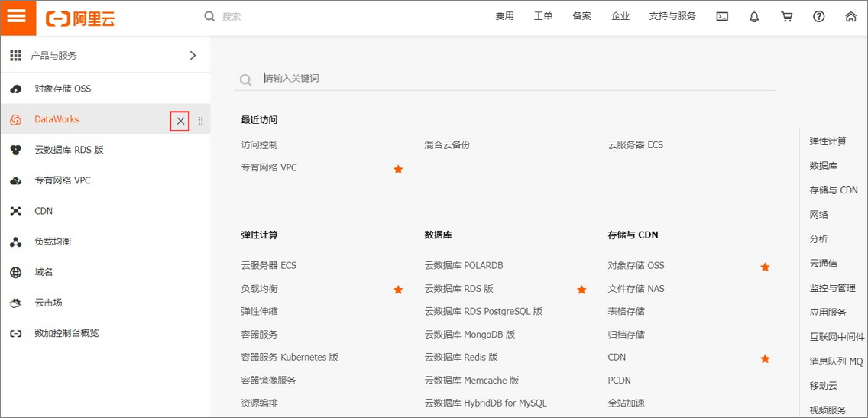Click the DataWorks drag handle dots
868x418 pixels.
pos(200,121)
